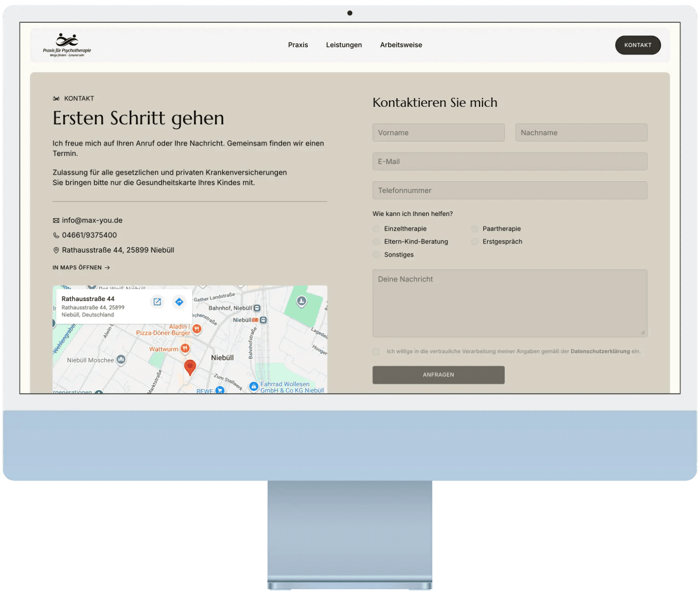
Task: Select the Eltern-Kind-Beratung option
Action: point(376,242)
